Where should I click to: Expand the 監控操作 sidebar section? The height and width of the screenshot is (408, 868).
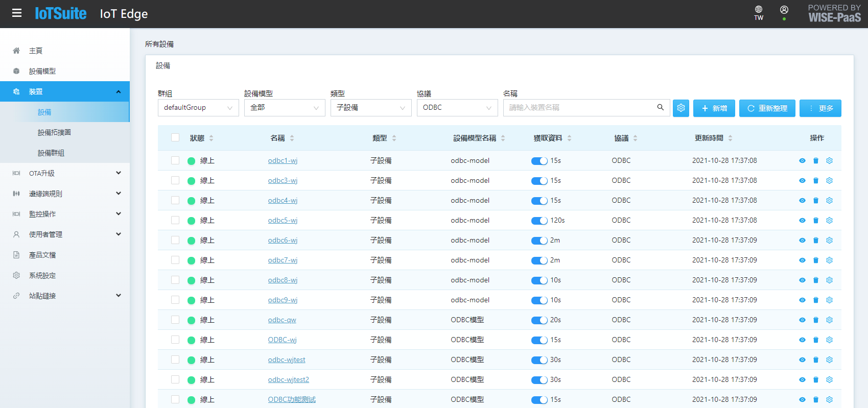click(x=65, y=214)
